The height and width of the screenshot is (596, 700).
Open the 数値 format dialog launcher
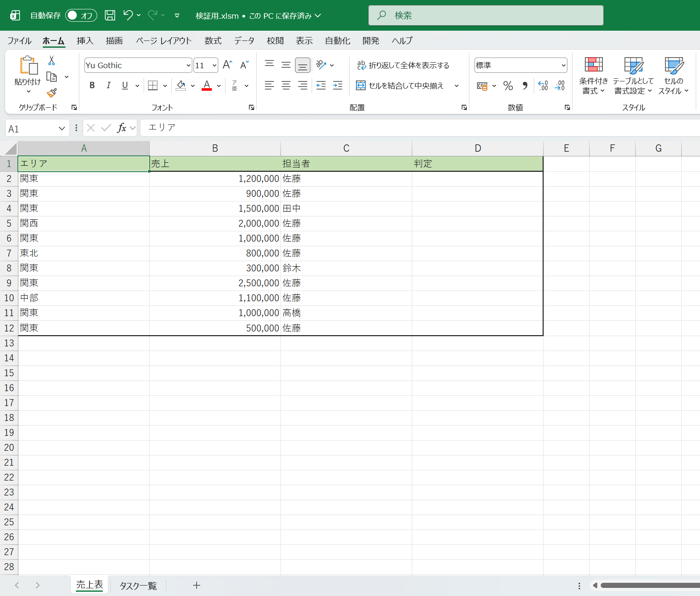[567, 107]
